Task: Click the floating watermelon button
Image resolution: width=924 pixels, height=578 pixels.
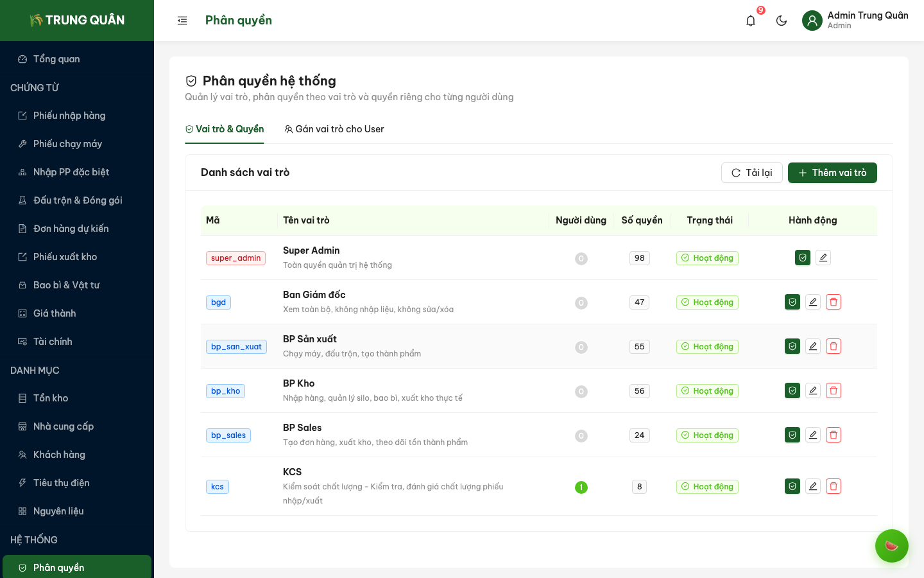Action: [891, 546]
